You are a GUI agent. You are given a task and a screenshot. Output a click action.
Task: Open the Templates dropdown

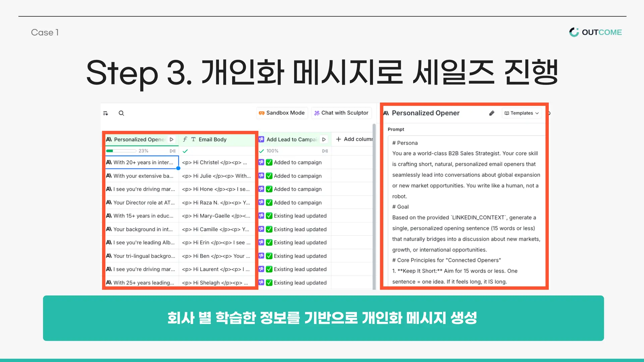pos(522,113)
